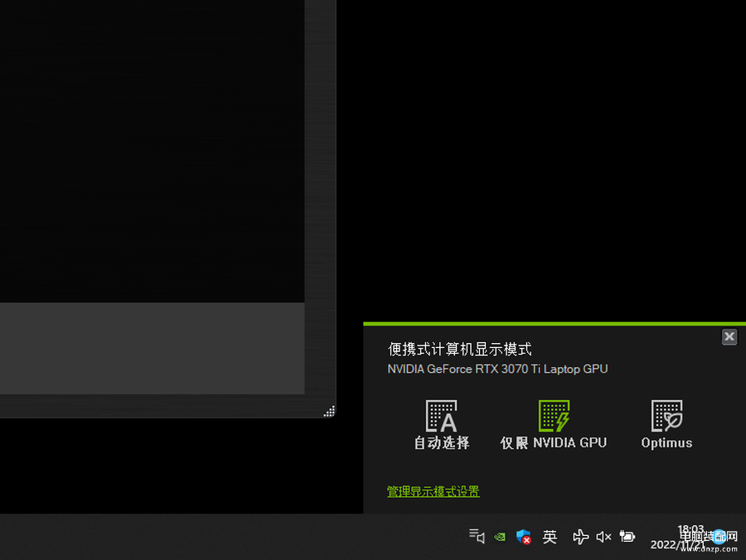The image size is (746, 560).
Task: Click the window's corner resize grip
Action: (329, 411)
